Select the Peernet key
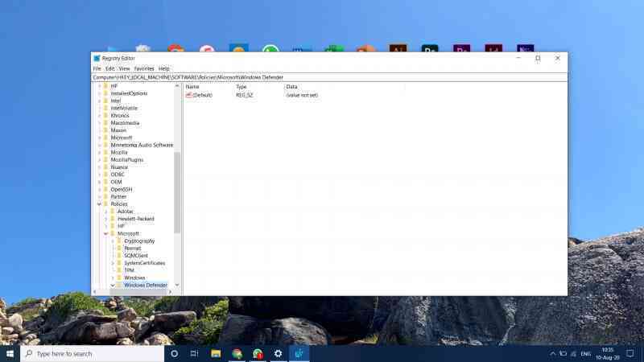The height and width of the screenshot is (362, 644). [132, 249]
